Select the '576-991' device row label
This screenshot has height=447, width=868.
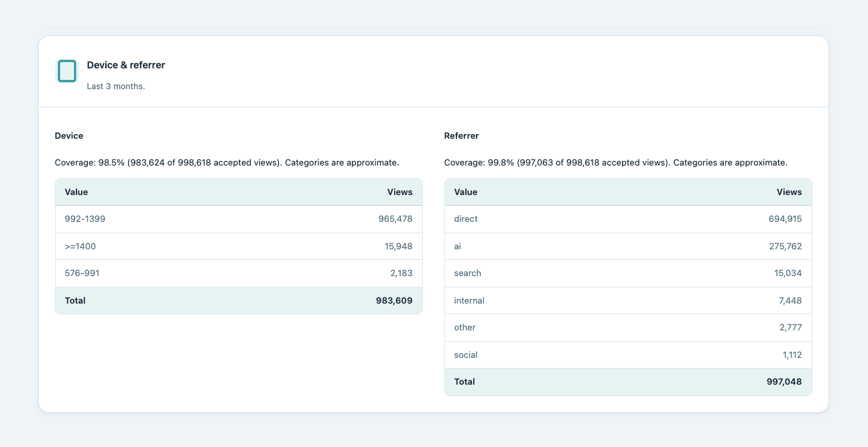[x=82, y=273]
